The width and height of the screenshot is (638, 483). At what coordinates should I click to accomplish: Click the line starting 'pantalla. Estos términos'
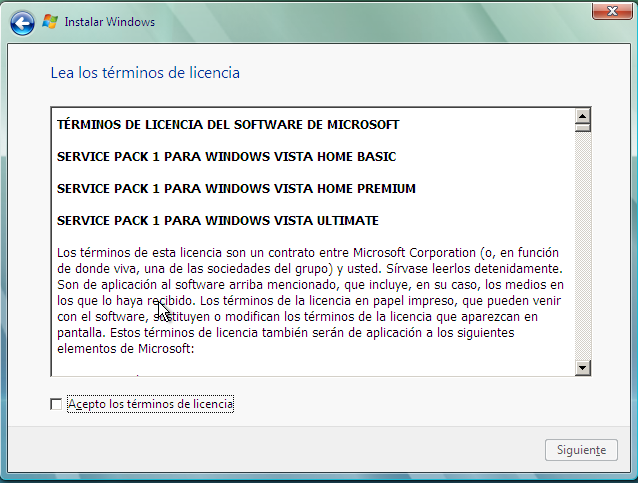(x=286, y=333)
